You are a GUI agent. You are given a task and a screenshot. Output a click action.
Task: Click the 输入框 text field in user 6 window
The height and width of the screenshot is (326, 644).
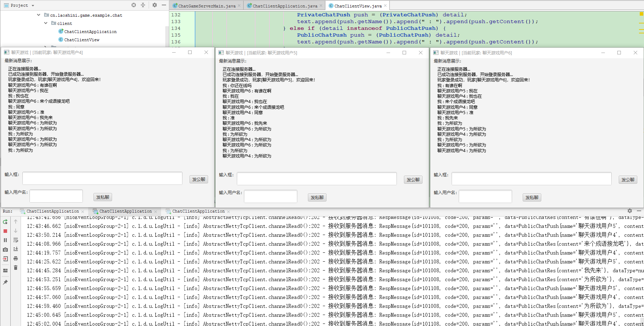coord(531,179)
